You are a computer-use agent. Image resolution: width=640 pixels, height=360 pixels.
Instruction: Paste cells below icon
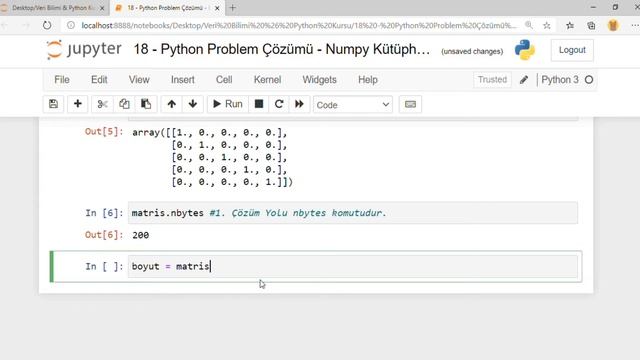[x=146, y=104]
